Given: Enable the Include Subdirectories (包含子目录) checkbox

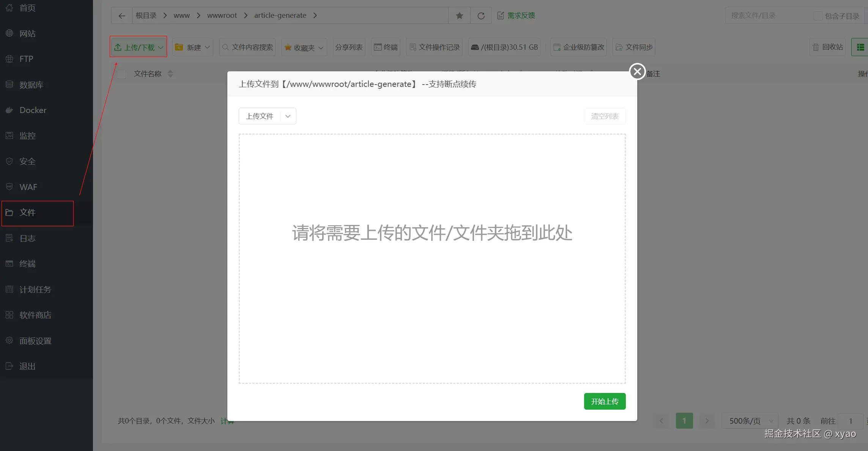Looking at the screenshot, I should (818, 16).
